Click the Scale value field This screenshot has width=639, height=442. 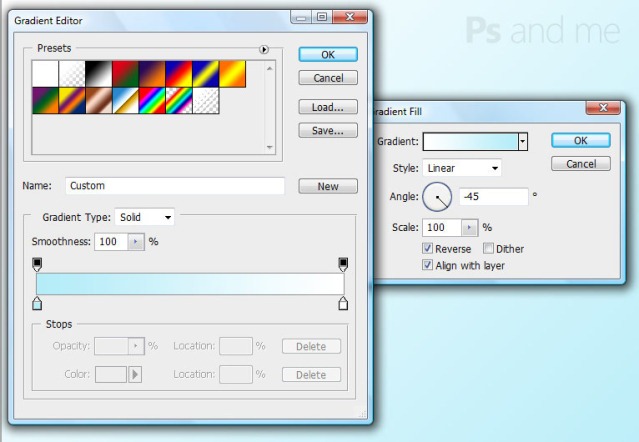tap(442, 227)
